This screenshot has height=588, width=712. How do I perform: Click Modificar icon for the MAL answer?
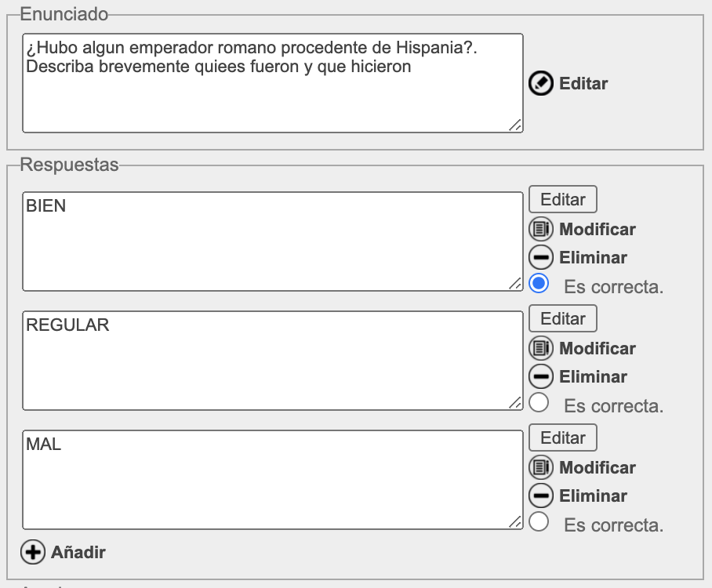click(540, 467)
